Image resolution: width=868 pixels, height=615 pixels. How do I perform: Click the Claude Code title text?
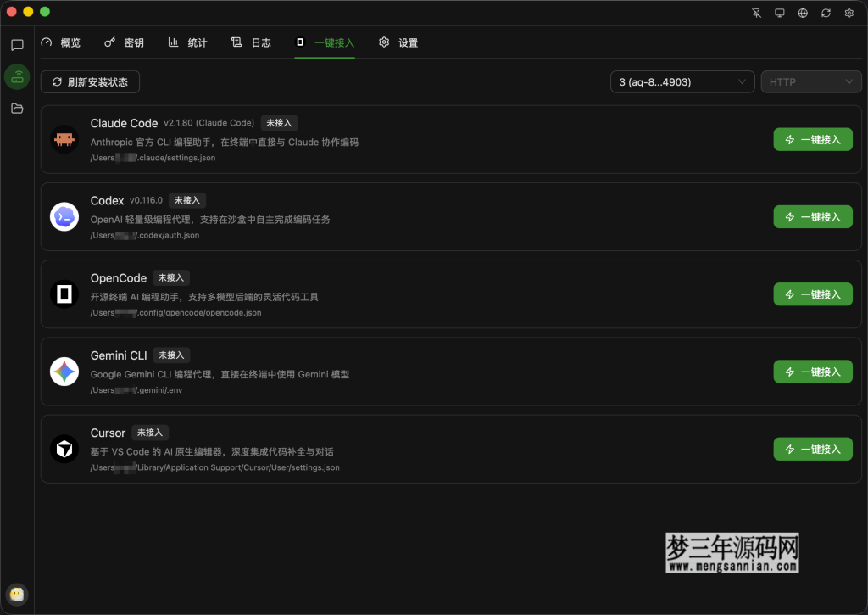124,123
